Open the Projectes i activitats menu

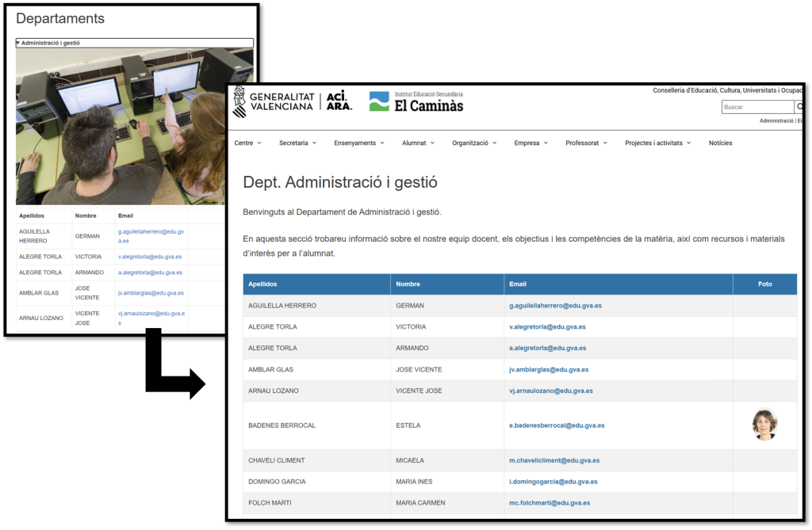click(657, 143)
